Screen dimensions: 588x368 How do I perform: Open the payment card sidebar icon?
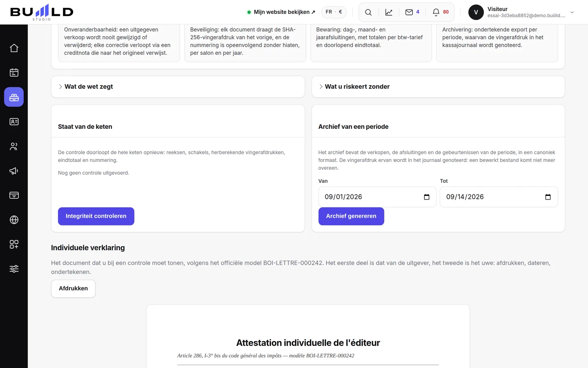pos(14,195)
